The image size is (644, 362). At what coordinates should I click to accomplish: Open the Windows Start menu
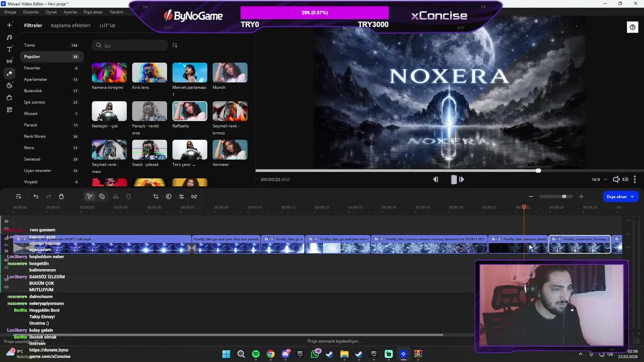coord(226,354)
